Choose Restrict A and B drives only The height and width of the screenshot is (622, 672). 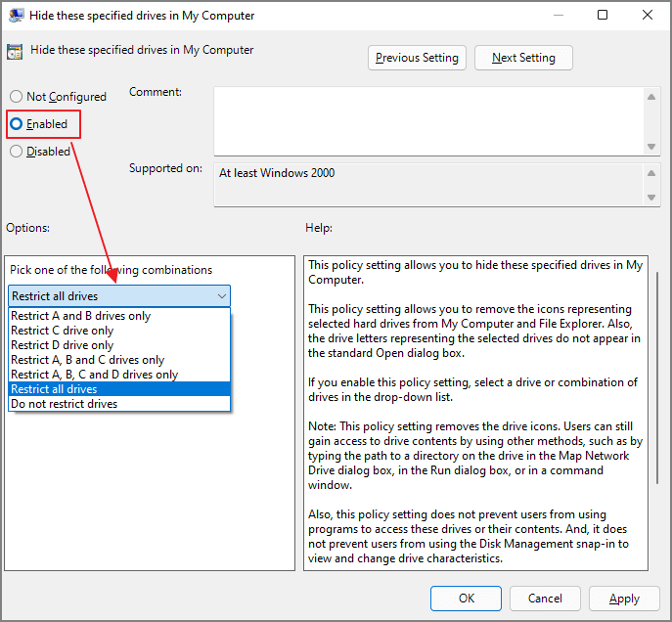coord(81,316)
